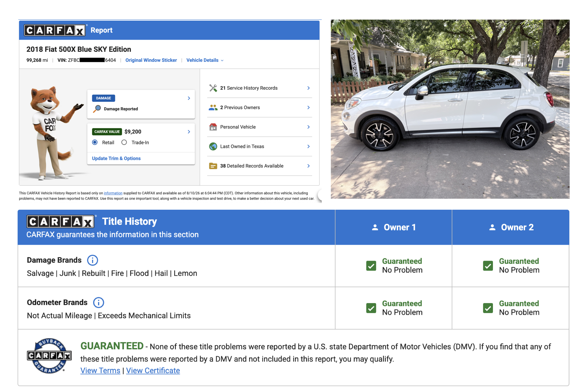Click '2018 Fiat 500X Blue SKY Edition' title
This screenshot has width=588, height=392.
click(x=79, y=49)
